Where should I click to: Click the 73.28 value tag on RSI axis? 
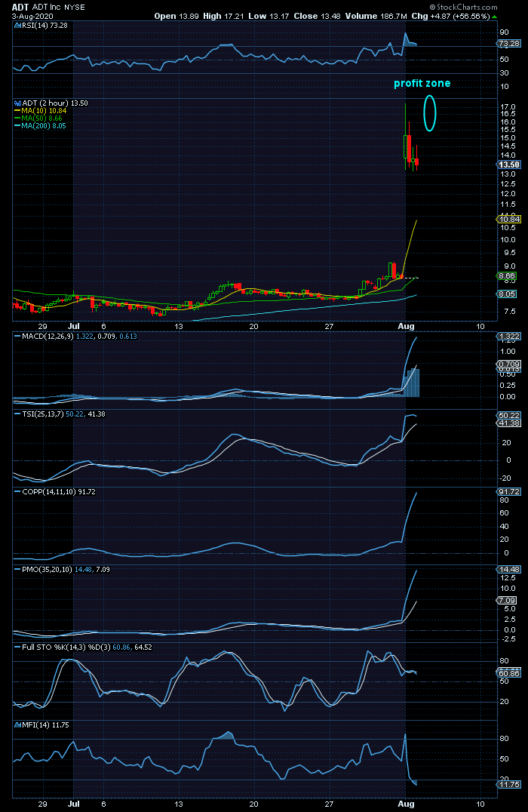pos(509,44)
